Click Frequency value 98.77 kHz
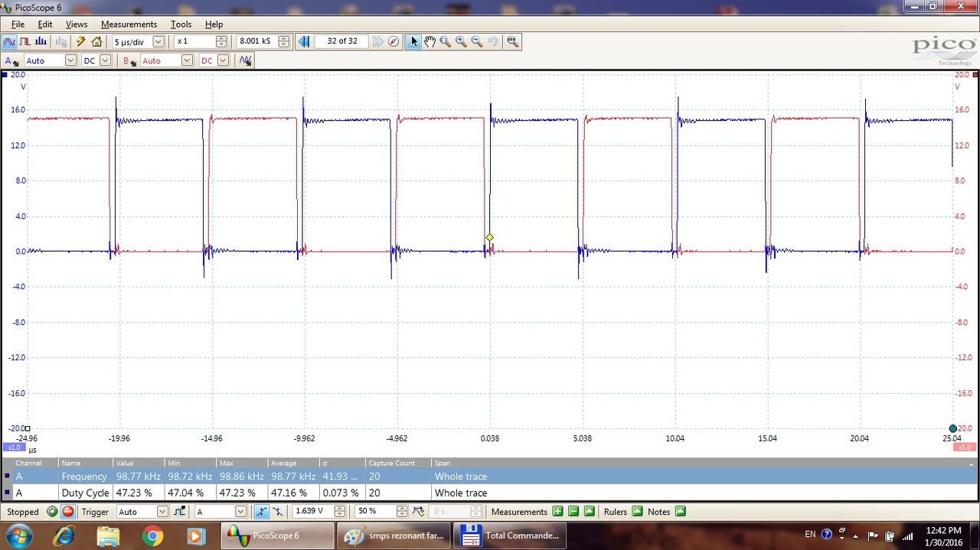Screen dimensions: 980x550 (138, 476)
